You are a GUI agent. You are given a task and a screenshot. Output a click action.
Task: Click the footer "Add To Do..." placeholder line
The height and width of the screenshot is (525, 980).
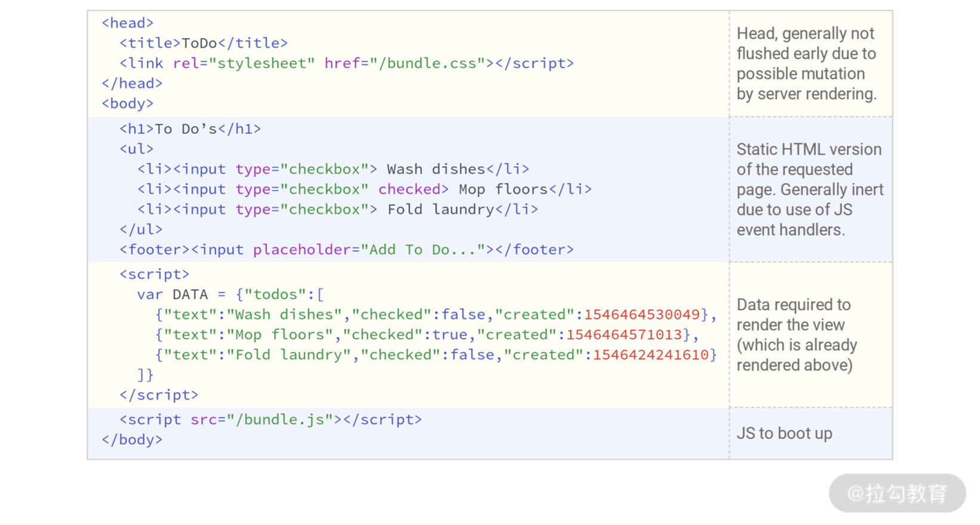point(346,250)
